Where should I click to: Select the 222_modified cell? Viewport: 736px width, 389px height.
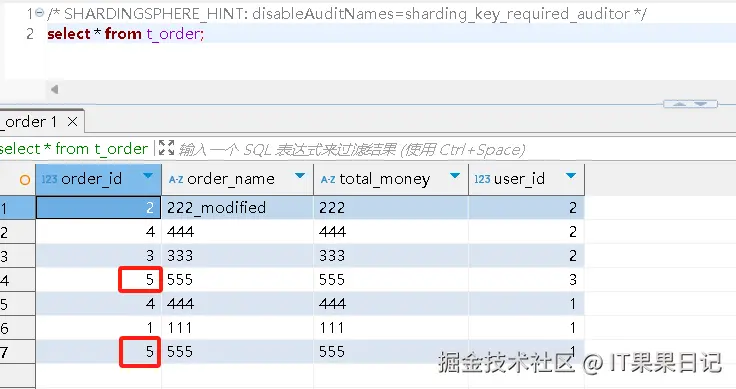click(x=238, y=207)
